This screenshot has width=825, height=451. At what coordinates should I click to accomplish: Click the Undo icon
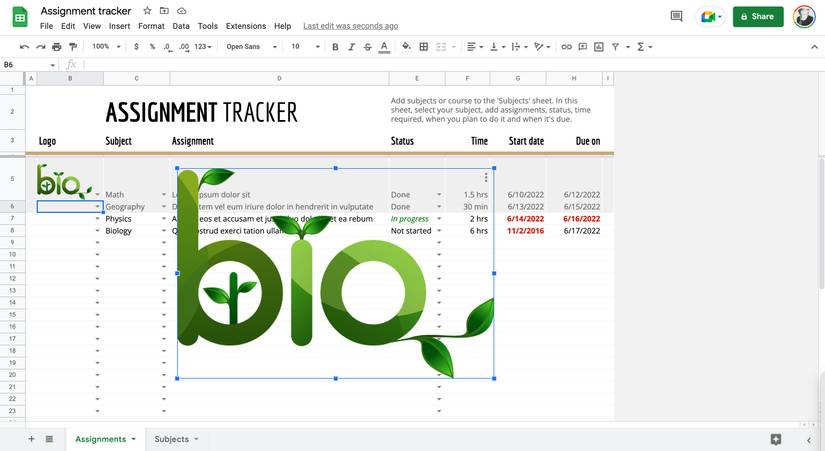[24, 47]
